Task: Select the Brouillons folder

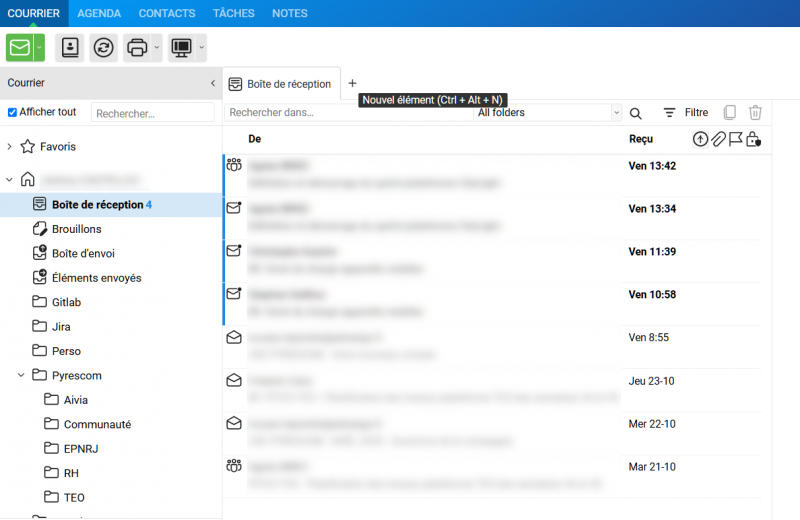Action: pyautogui.click(x=76, y=229)
